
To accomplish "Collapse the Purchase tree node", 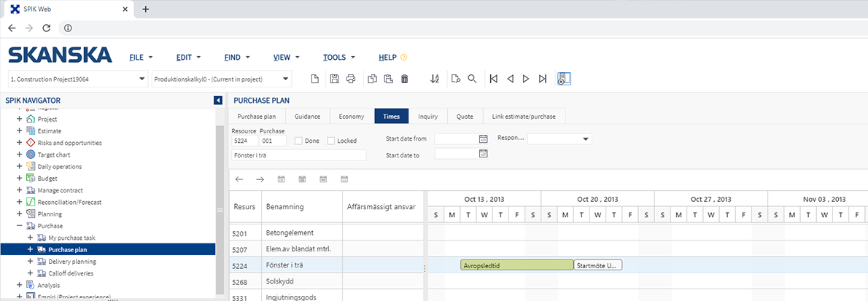I will (x=20, y=226).
